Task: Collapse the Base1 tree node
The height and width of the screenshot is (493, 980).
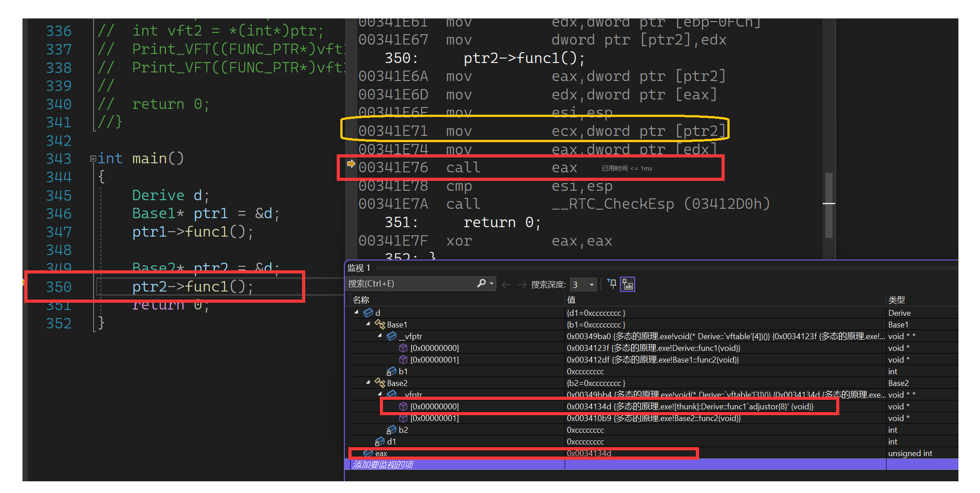Action: click(x=368, y=324)
